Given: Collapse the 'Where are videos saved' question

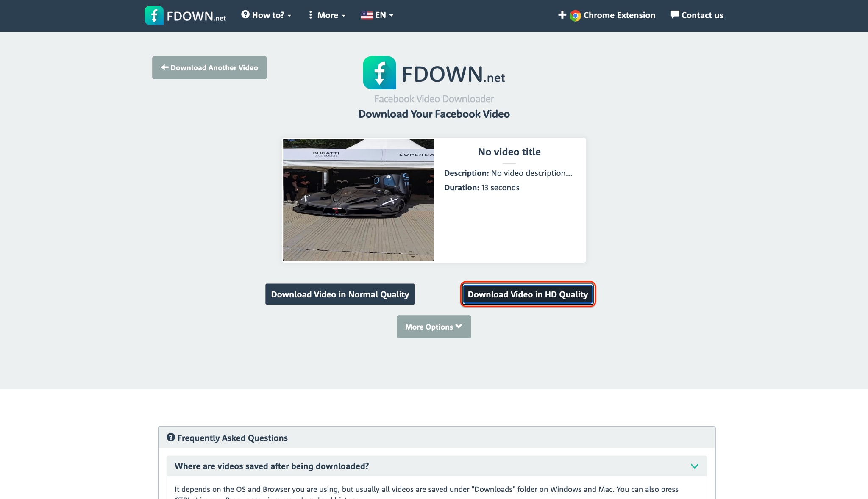Looking at the screenshot, I should click(437, 466).
